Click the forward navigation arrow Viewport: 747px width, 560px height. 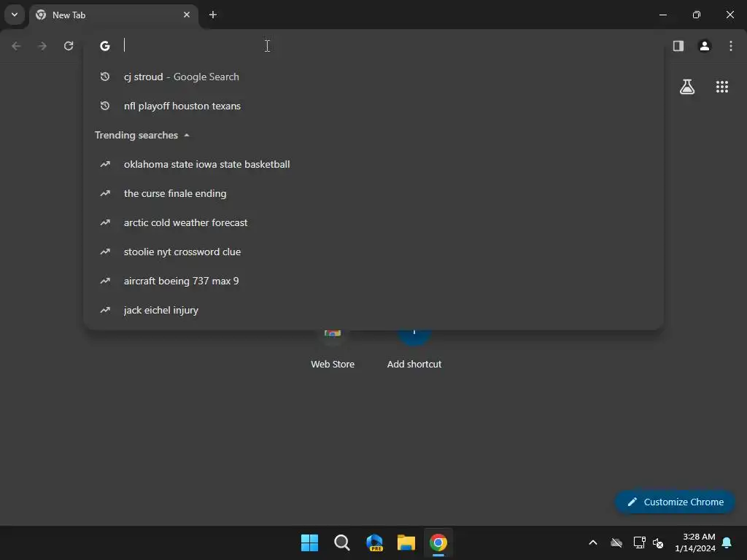42,46
